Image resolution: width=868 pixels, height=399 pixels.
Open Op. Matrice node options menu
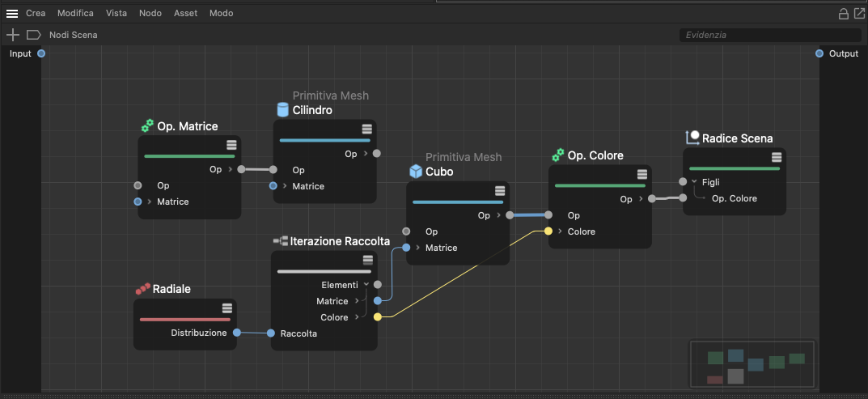point(231,145)
